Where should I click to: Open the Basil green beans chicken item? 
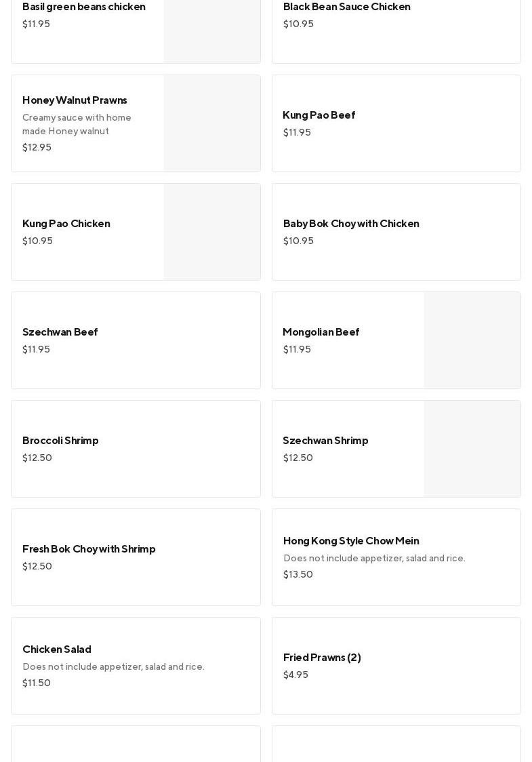[84, 7]
